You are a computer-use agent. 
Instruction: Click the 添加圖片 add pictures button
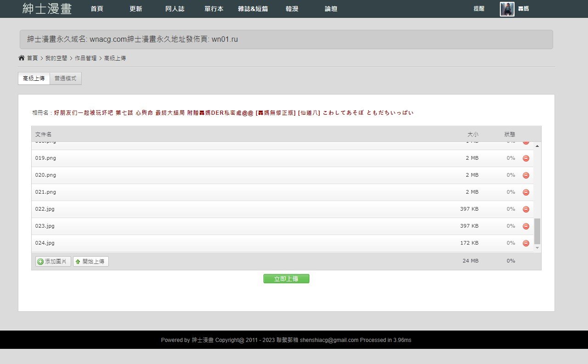pos(53,262)
